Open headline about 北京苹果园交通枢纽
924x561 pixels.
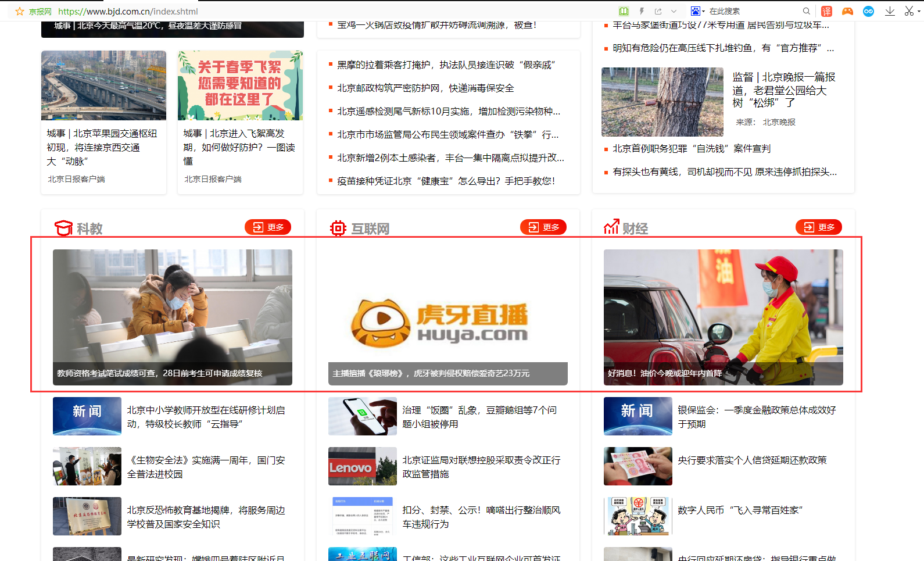click(102, 148)
